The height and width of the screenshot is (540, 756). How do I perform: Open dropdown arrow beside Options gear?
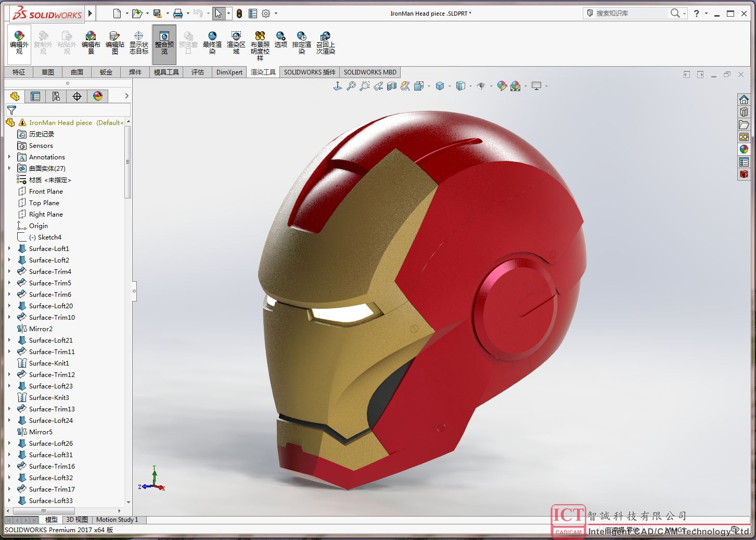click(x=276, y=14)
